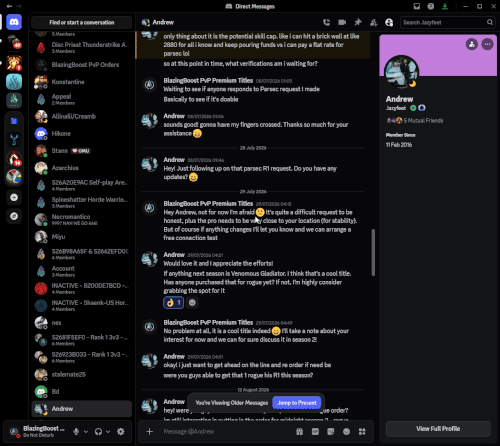This screenshot has width=500, height=446.
Task: Open the Help icon in title bar
Action: point(431,6)
